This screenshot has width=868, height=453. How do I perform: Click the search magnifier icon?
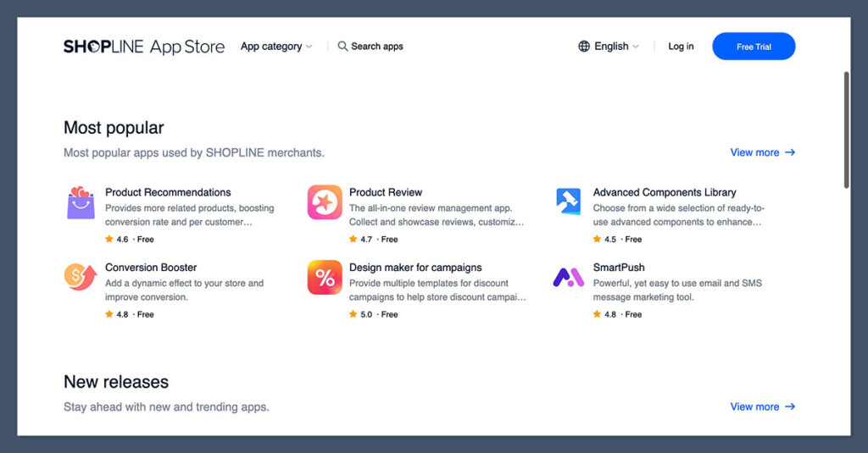point(342,47)
